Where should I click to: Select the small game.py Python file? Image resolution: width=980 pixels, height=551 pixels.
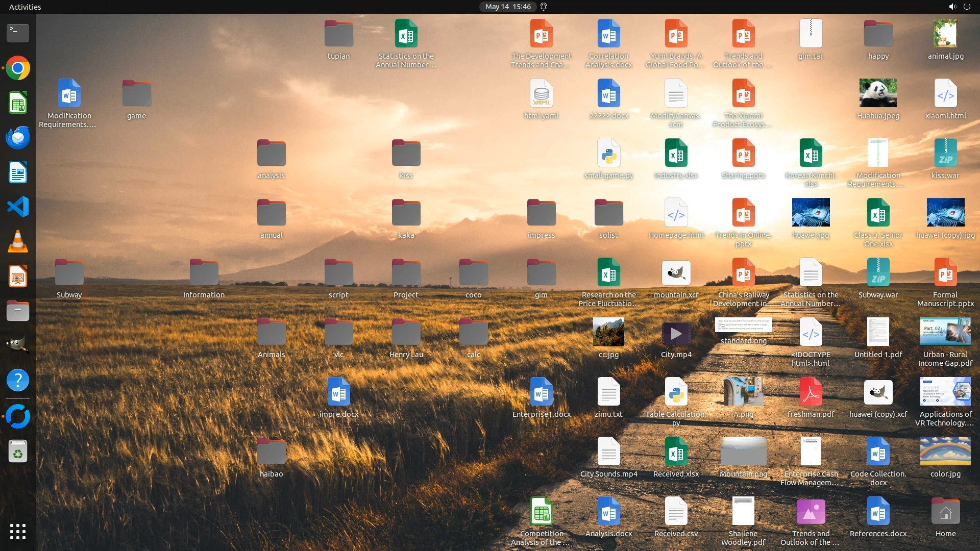coord(608,153)
